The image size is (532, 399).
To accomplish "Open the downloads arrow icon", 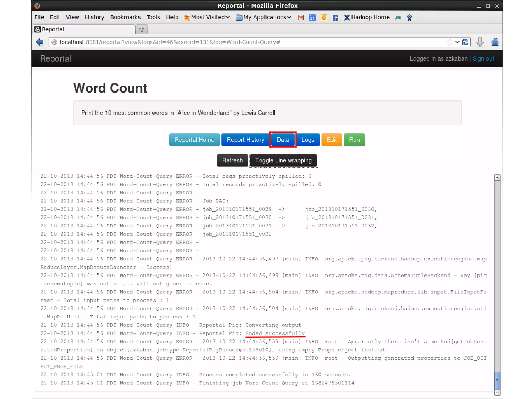I will point(480,42).
